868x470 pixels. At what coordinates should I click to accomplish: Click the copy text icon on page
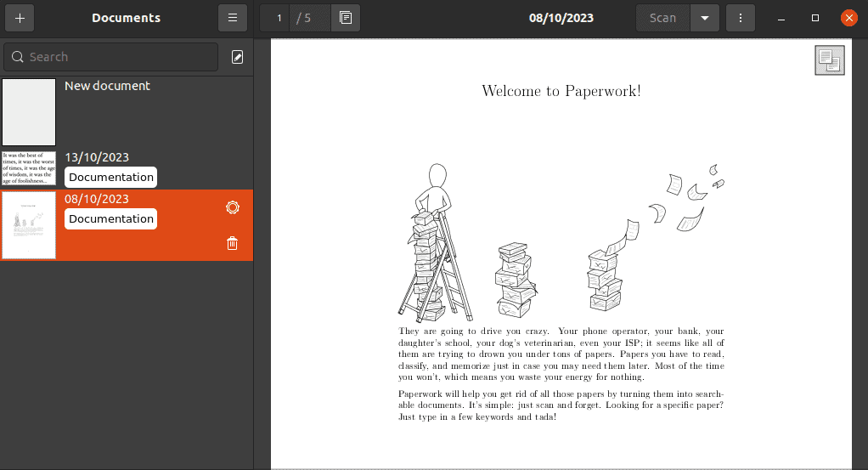[x=829, y=60]
